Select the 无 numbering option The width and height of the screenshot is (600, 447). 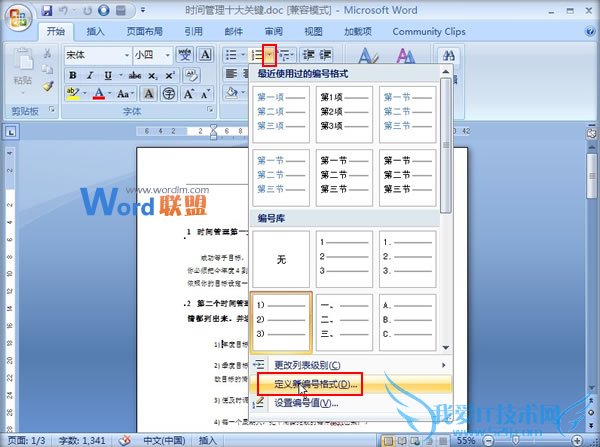tap(281, 259)
